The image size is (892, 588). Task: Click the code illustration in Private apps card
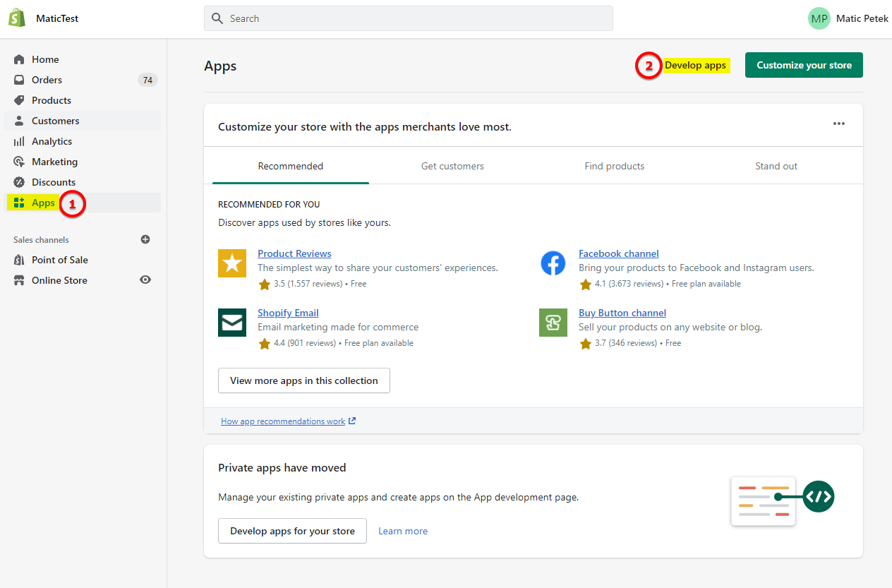[x=783, y=500]
